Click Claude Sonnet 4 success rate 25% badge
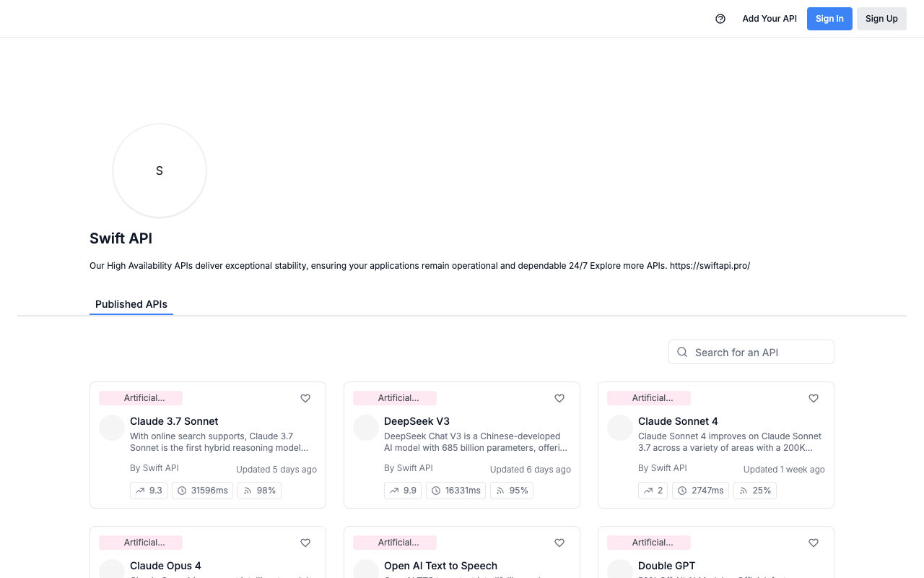 [755, 491]
